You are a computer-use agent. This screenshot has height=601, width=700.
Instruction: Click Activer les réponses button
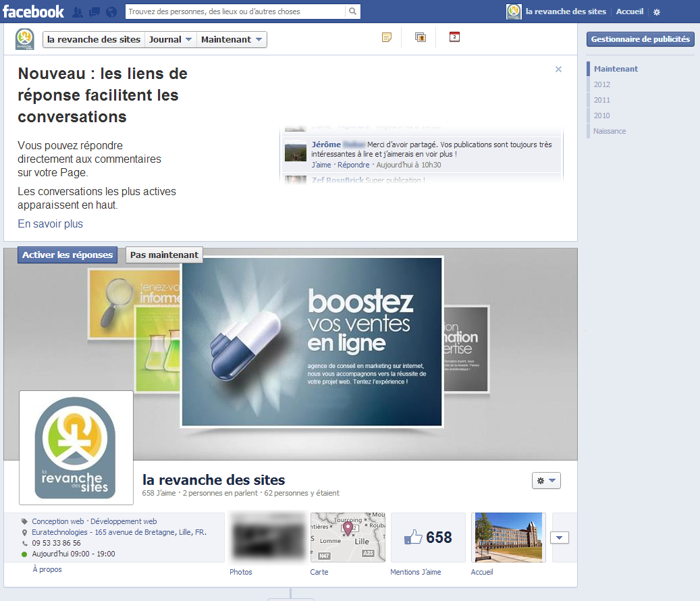pos(68,255)
